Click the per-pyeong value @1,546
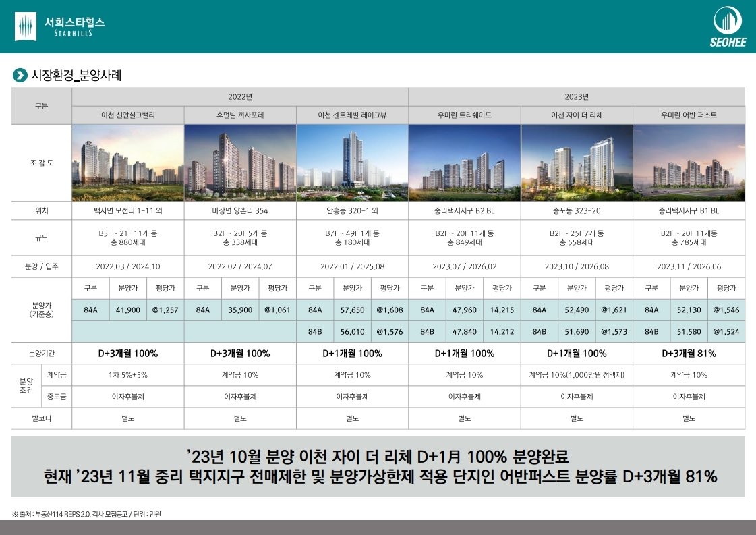This screenshot has height=535, width=756. 726,310
